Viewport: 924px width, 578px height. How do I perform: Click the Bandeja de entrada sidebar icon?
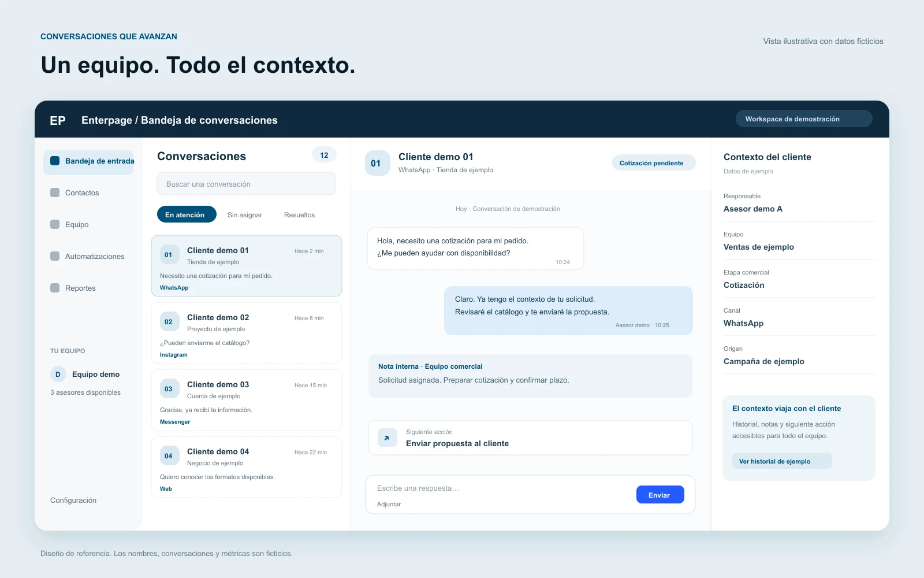tap(55, 161)
